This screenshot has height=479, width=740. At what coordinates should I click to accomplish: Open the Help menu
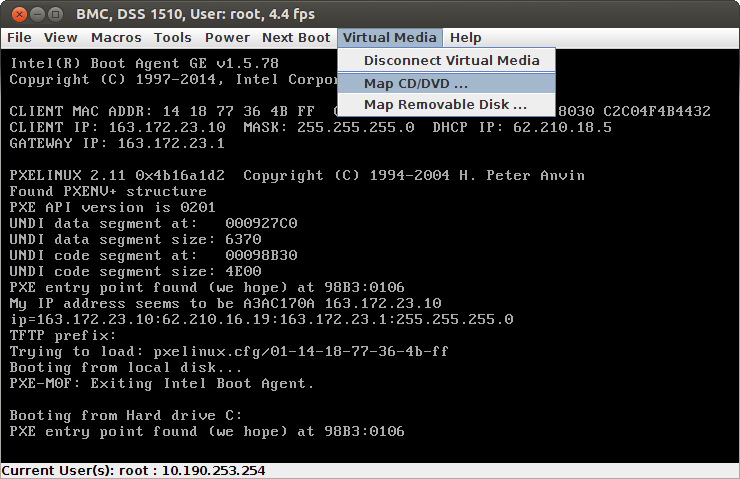point(465,38)
